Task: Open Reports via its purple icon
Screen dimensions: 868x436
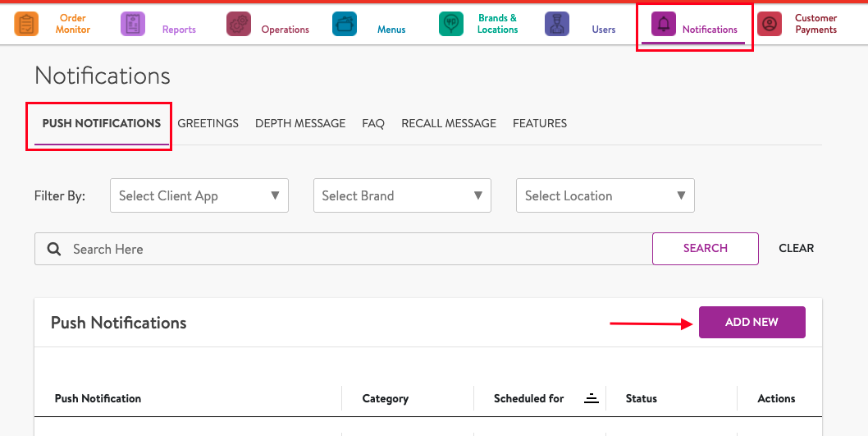Action: point(133,25)
